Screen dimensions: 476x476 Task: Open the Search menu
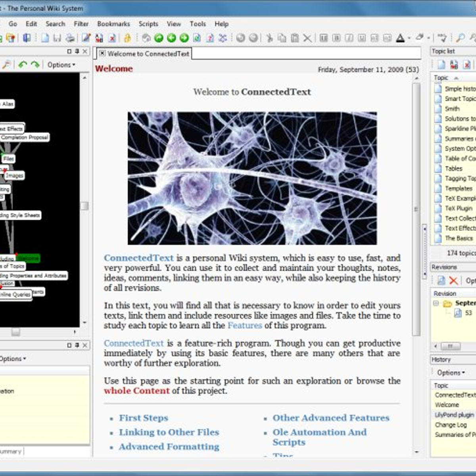point(55,24)
